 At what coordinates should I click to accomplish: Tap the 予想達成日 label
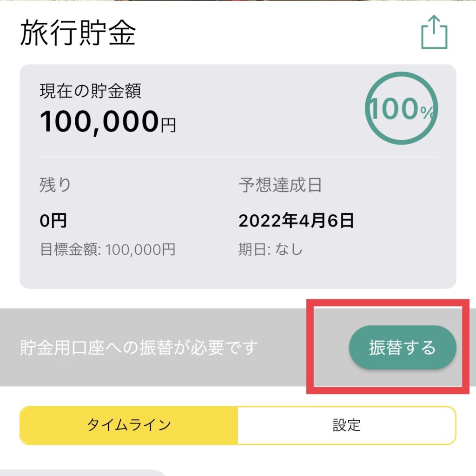coord(280,185)
